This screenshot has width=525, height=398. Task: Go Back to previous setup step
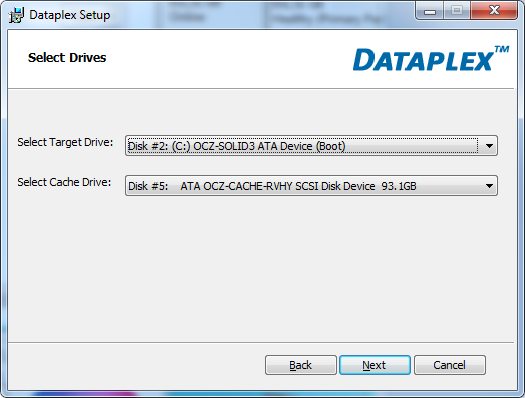301,365
